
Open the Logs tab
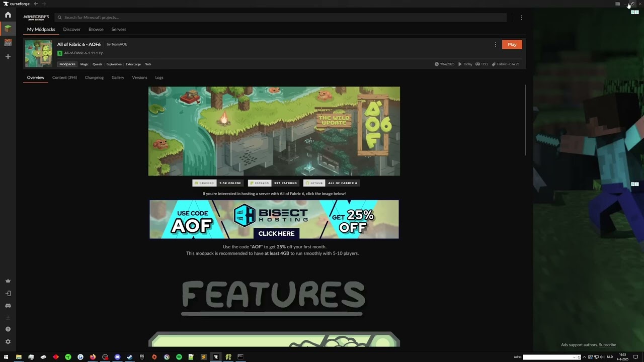click(x=159, y=77)
